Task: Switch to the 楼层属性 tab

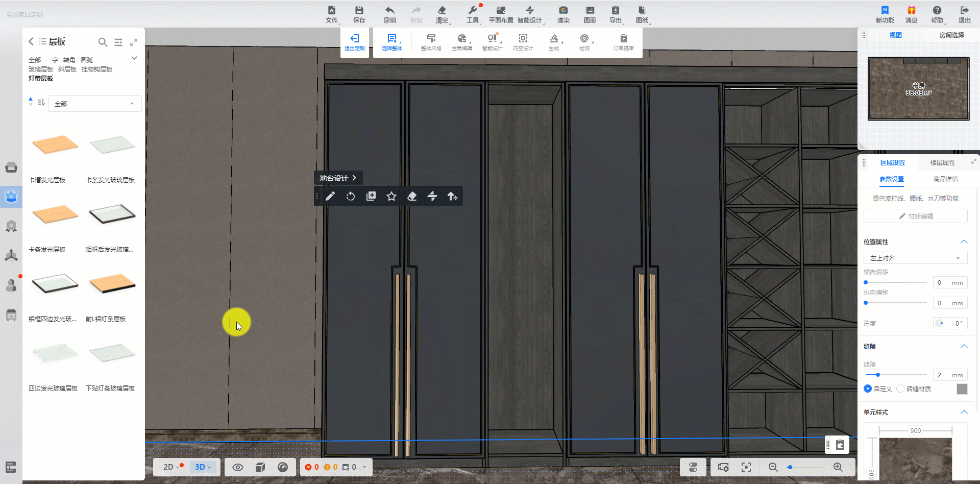Action: (x=942, y=163)
